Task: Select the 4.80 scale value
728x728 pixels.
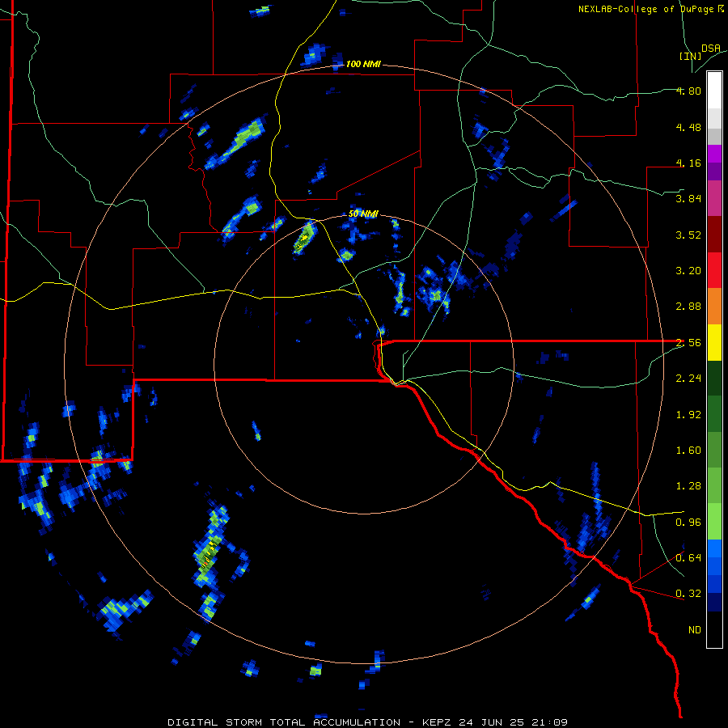Action: (688, 91)
